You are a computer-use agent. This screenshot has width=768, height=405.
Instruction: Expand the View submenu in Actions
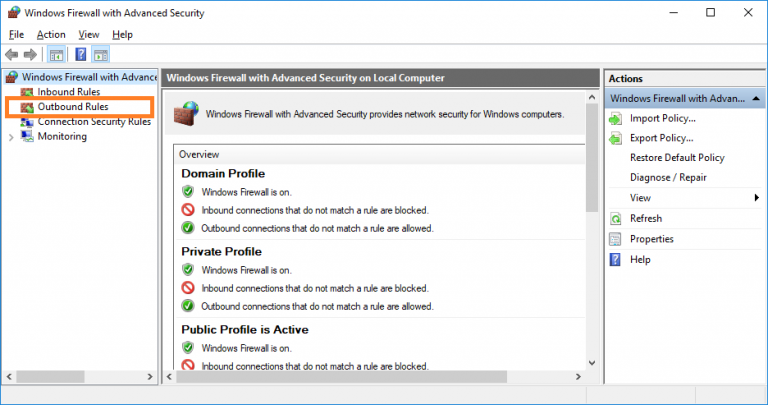coord(756,198)
